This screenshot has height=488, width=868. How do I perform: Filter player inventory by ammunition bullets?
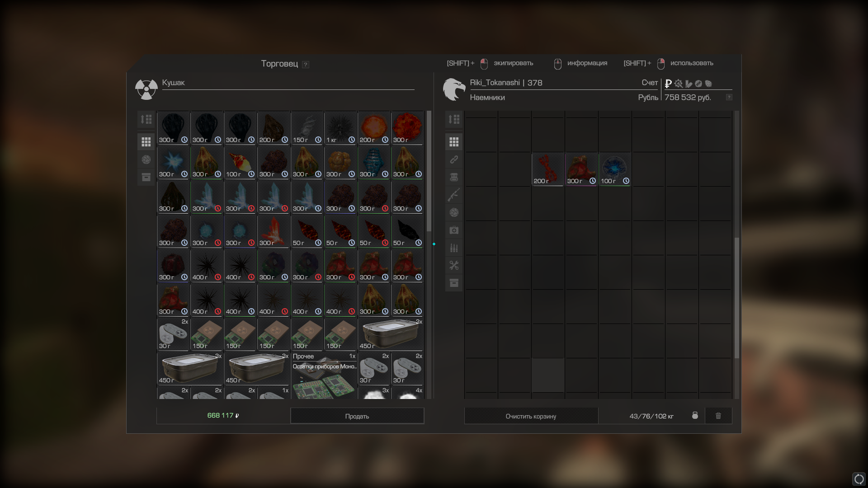(454, 248)
